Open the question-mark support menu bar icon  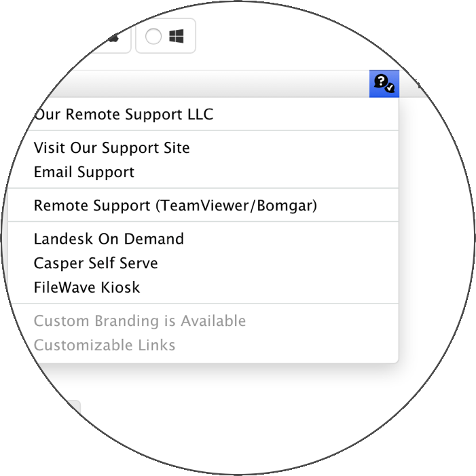tap(384, 84)
